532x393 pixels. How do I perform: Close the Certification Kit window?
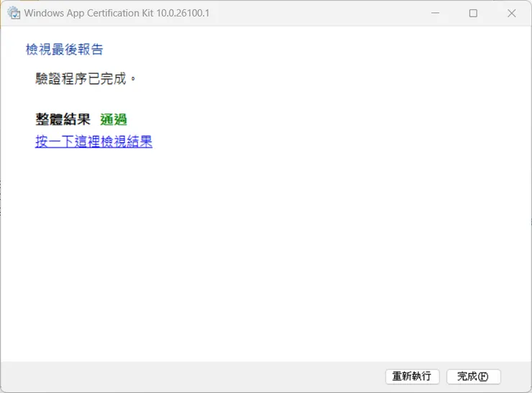pyautogui.click(x=512, y=13)
